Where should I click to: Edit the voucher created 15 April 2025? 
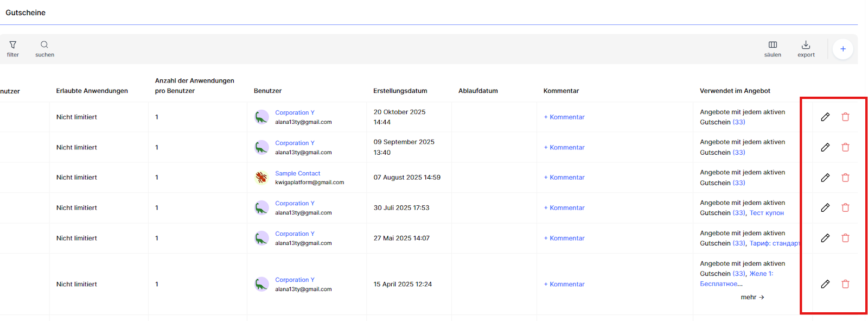click(825, 284)
